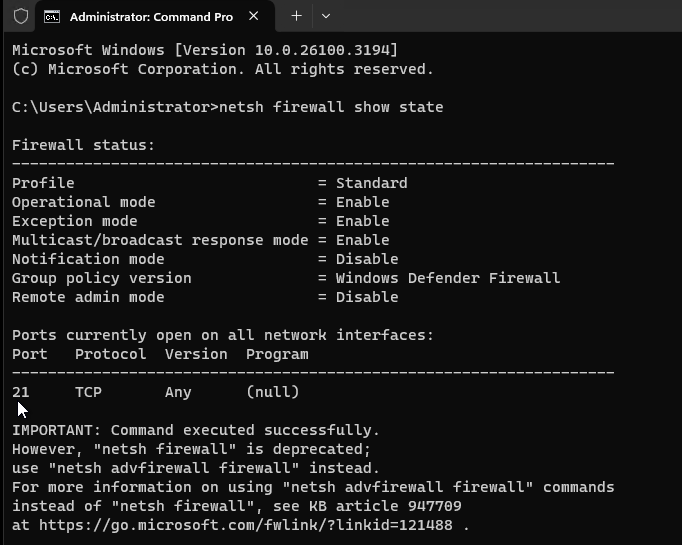Screen dimensions: 682x545
Task: Click port number 21 in the table
Action: 21,392
